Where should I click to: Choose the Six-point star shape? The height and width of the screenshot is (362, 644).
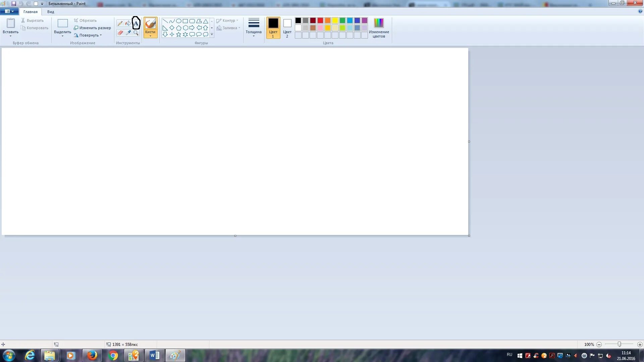coord(185,34)
